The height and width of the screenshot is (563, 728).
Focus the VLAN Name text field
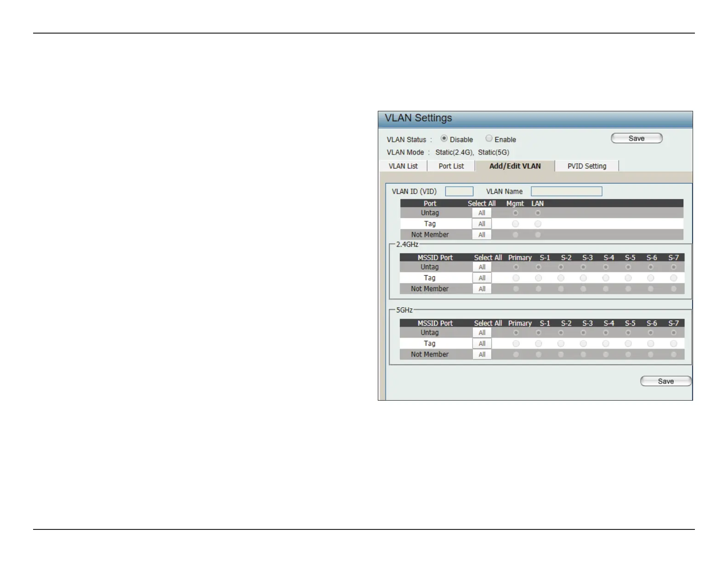click(x=567, y=191)
